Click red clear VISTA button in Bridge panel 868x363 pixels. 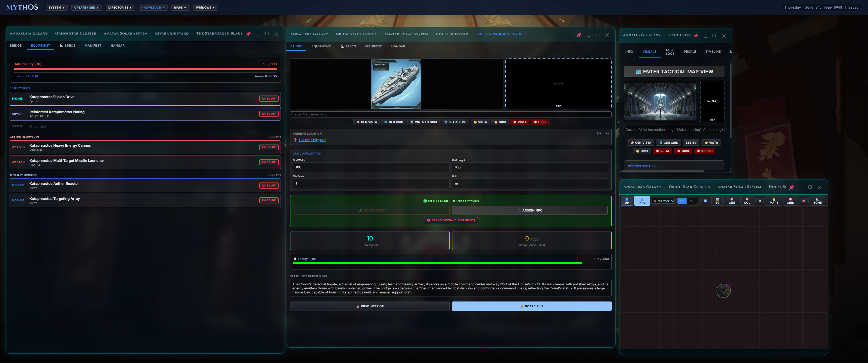coord(520,122)
